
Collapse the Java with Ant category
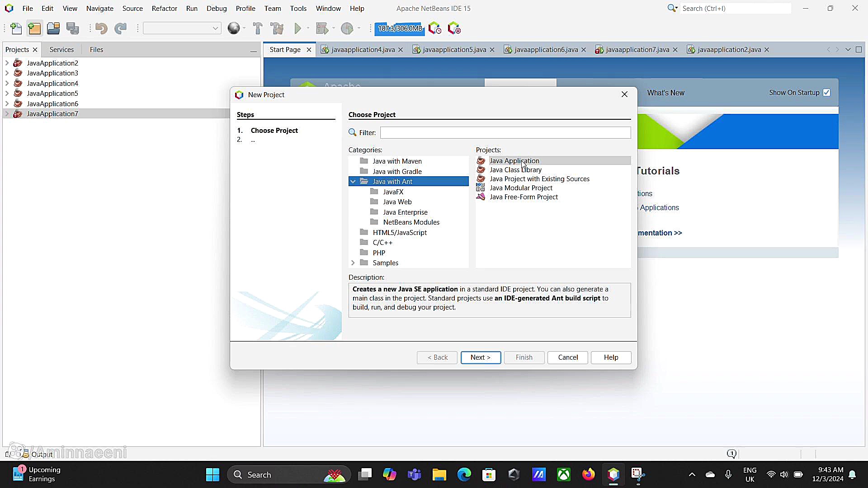353,182
